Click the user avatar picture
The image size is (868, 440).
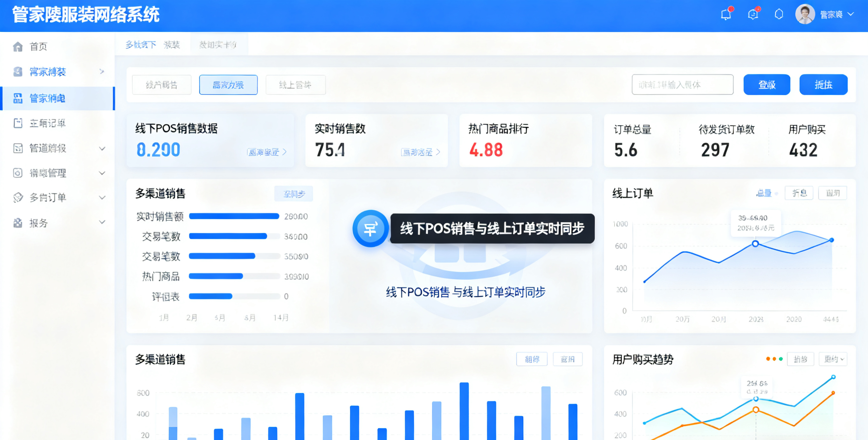coord(805,15)
